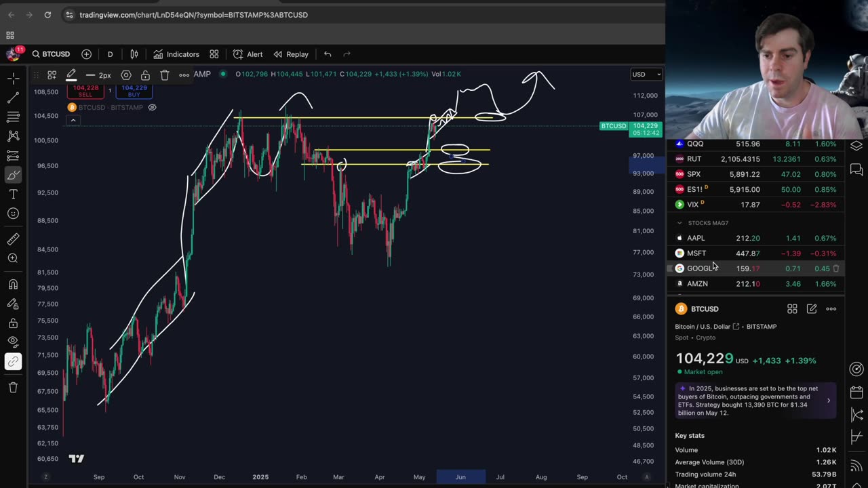868x488 pixels.
Task: Select the text annotation tool
Action: click(x=13, y=195)
